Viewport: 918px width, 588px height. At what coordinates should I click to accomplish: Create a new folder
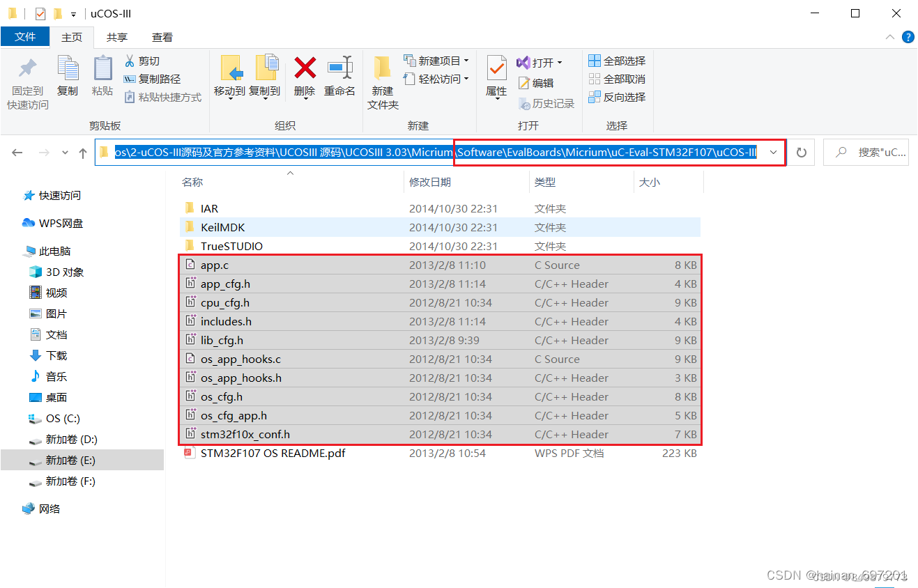(383, 83)
